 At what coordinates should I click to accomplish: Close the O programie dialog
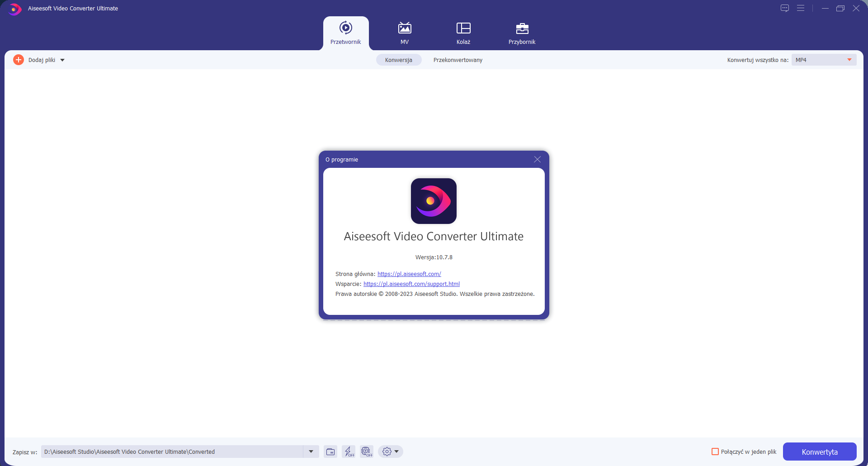click(x=537, y=159)
